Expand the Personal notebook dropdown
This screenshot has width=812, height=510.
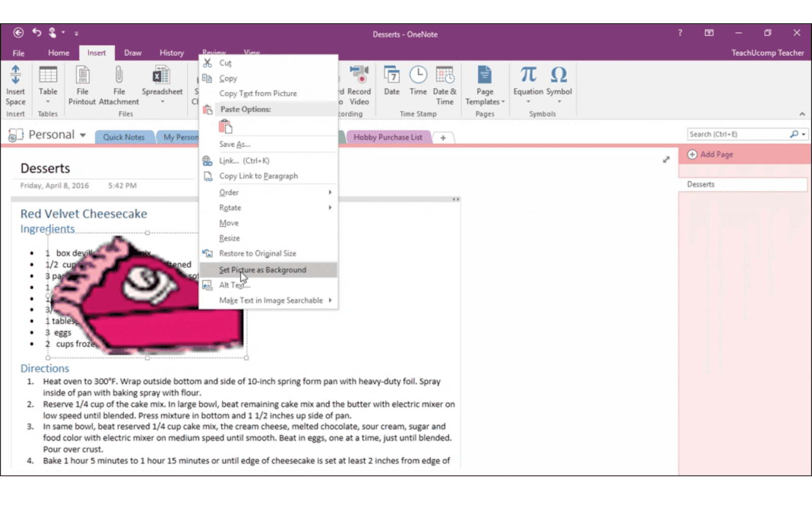tap(83, 135)
